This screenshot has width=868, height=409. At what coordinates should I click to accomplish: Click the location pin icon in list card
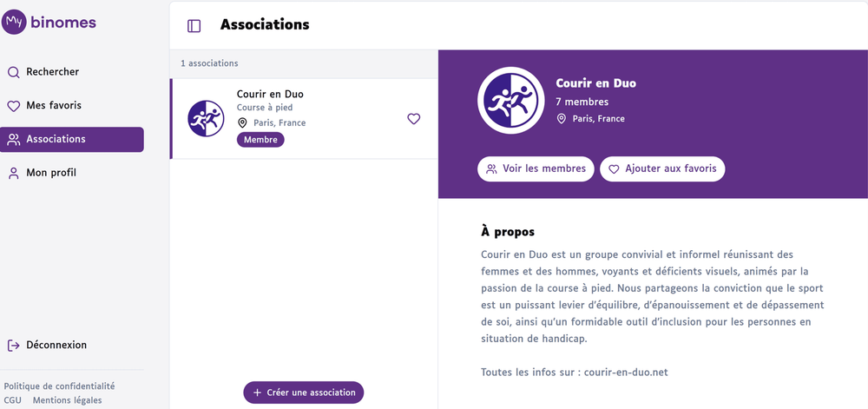pyautogui.click(x=242, y=123)
